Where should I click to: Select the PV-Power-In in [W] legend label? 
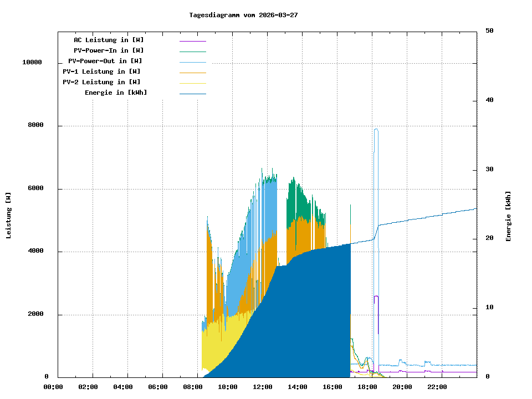[109, 50]
